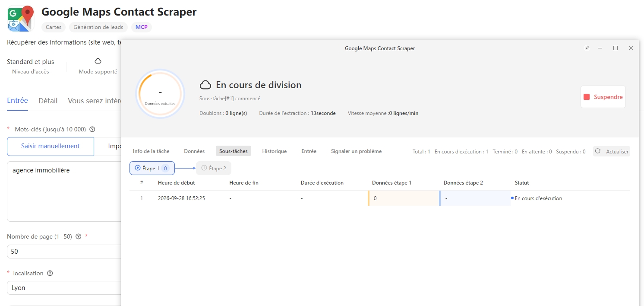This screenshot has width=644, height=306.
Task: Click the Statut column header
Action: click(522, 183)
